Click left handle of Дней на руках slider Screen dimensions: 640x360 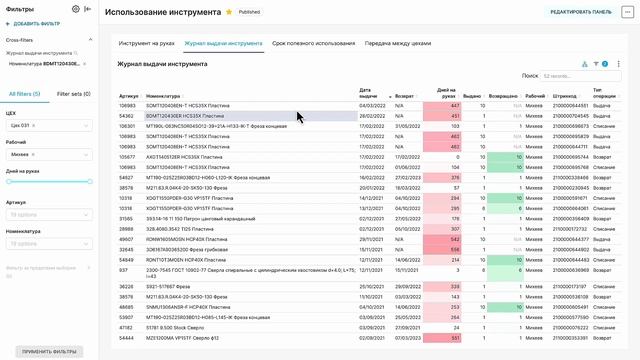(9, 182)
